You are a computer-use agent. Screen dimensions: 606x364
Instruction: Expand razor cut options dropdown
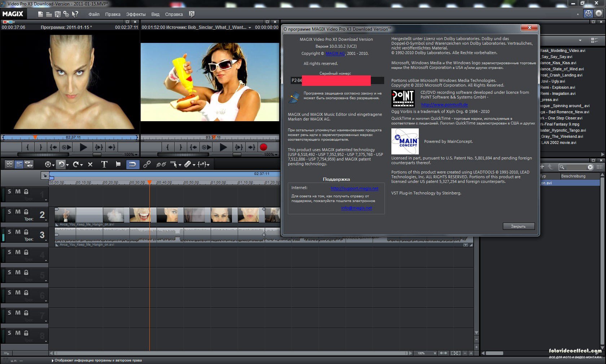[x=194, y=165]
